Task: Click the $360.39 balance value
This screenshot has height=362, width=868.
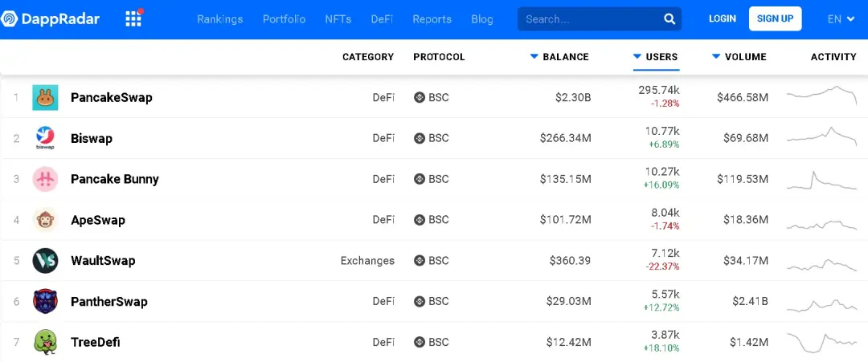Action: point(570,261)
